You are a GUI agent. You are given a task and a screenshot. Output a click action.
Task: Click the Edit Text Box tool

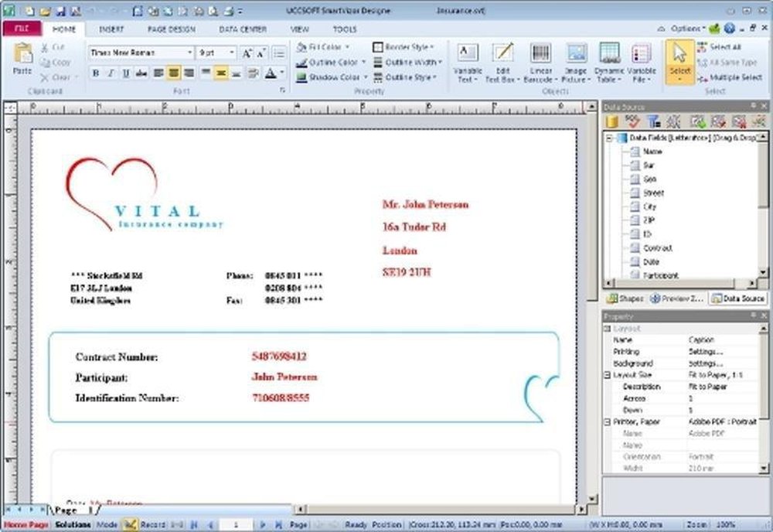tap(502, 63)
